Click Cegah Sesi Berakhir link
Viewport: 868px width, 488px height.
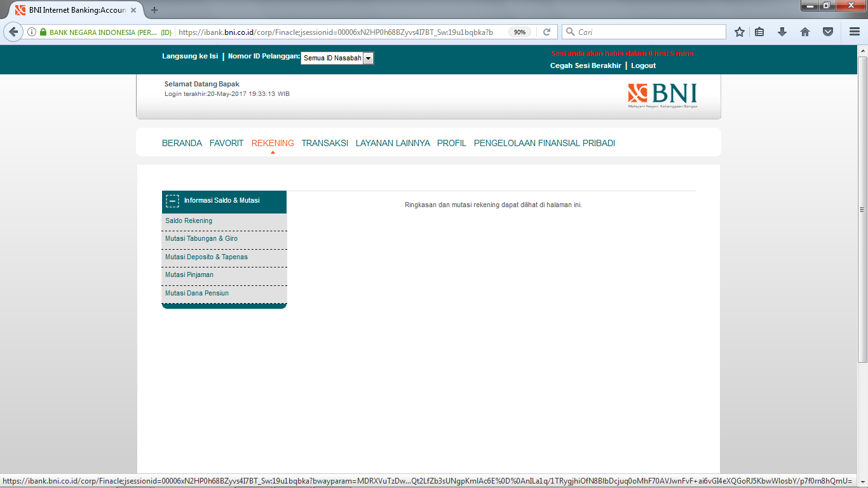[x=585, y=65]
